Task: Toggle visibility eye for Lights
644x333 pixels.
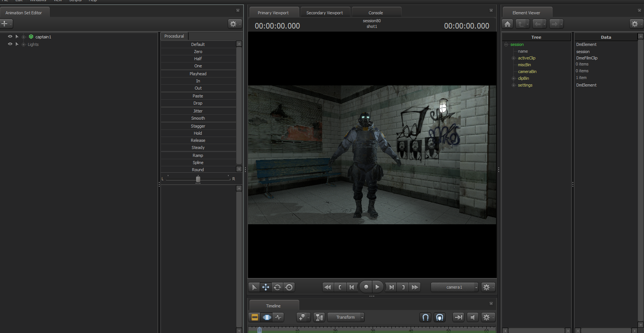Action: (10, 44)
